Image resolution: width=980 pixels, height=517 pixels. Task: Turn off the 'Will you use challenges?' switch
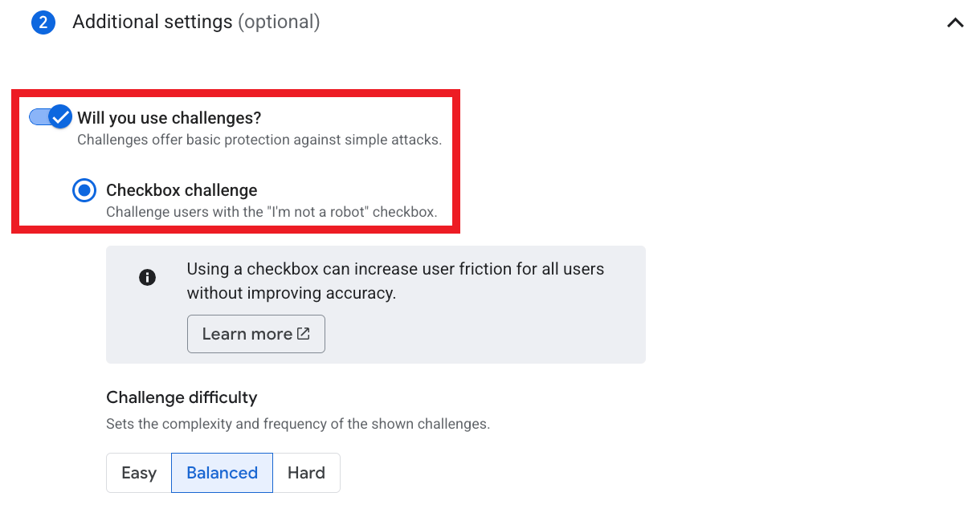point(47,116)
